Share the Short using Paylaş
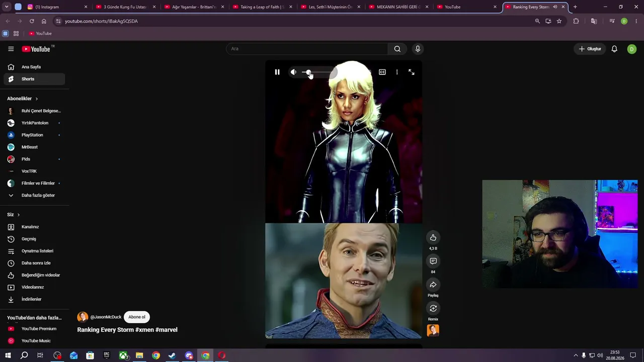The image size is (644, 362). 433,285
